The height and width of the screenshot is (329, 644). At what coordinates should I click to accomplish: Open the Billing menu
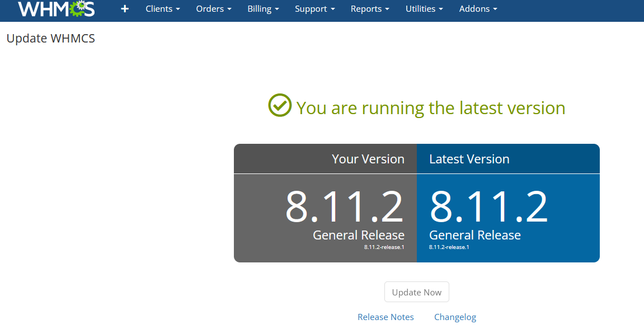[x=264, y=8]
